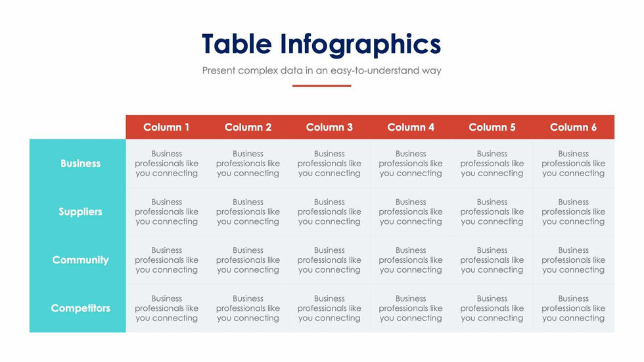Click the Competitors row label
Screen dimensions: 644x362
[80, 308]
